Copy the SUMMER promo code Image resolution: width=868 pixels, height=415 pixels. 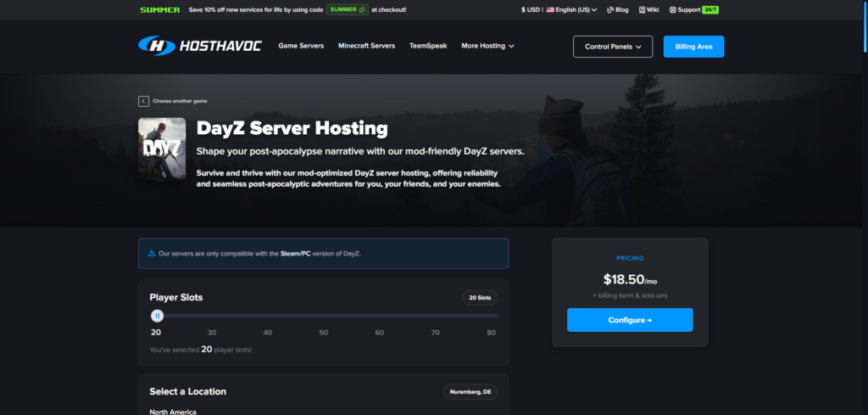(347, 9)
